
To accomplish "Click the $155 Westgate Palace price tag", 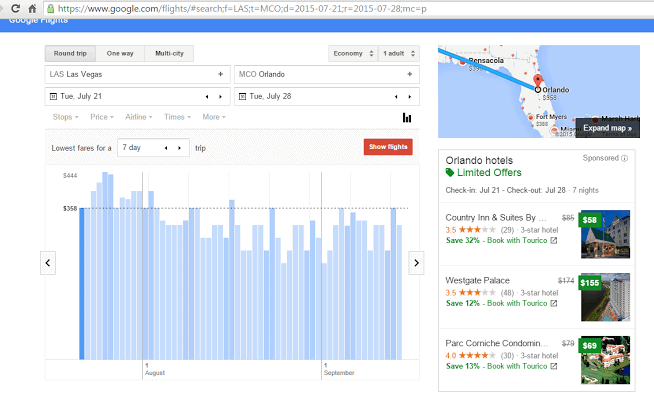I will point(590,283).
